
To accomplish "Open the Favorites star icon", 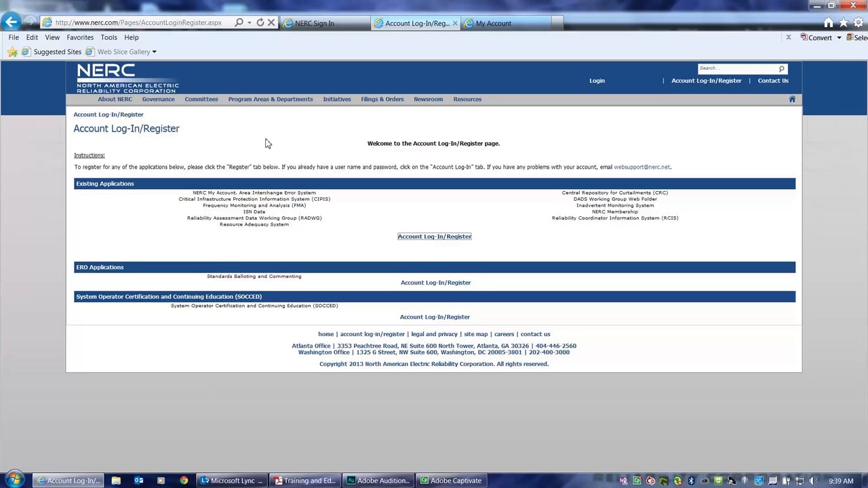I will 843,22.
